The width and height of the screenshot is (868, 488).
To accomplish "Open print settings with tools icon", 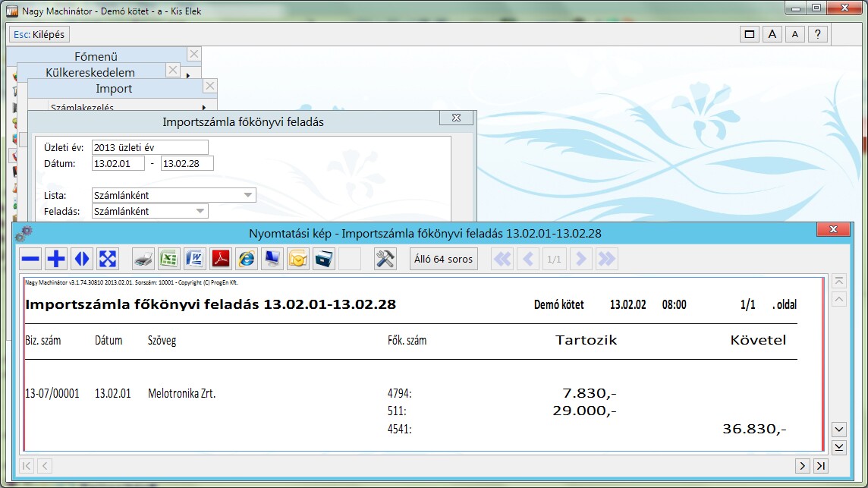I will pyautogui.click(x=385, y=259).
